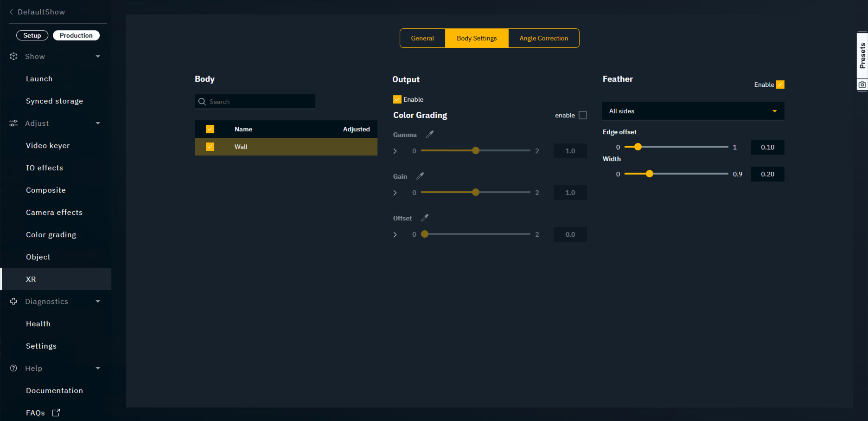This screenshot has height=421, width=868.
Task: Switch to Production mode
Action: (x=76, y=35)
